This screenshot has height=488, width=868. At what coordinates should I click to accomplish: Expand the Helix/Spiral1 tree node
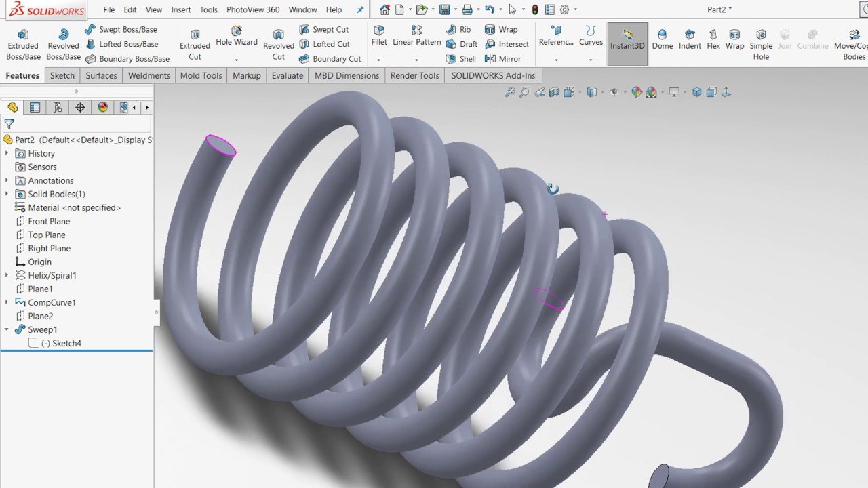click(x=7, y=275)
